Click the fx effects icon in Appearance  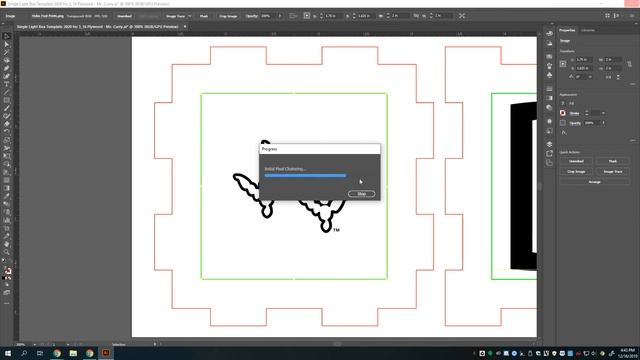tap(564, 132)
